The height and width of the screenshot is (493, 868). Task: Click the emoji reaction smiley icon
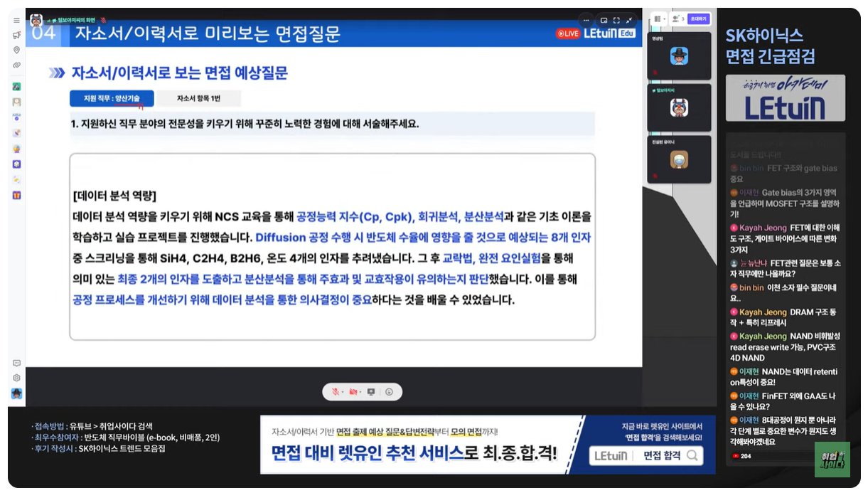point(389,392)
